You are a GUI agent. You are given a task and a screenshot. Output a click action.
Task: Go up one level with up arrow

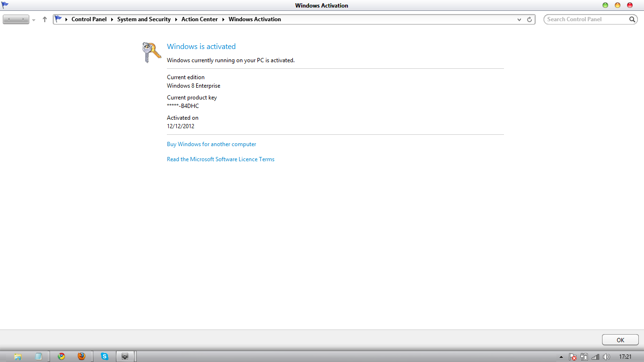[45, 19]
